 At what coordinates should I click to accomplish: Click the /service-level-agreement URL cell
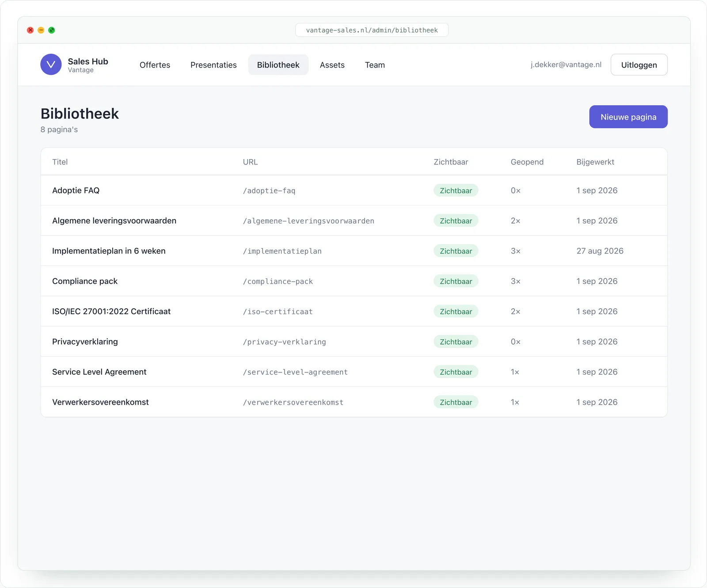295,372
